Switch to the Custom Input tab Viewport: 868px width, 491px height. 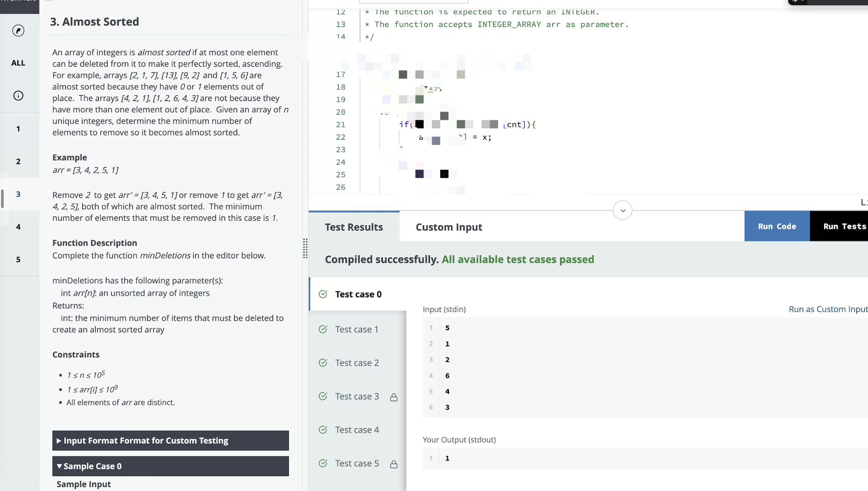coord(449,227)
